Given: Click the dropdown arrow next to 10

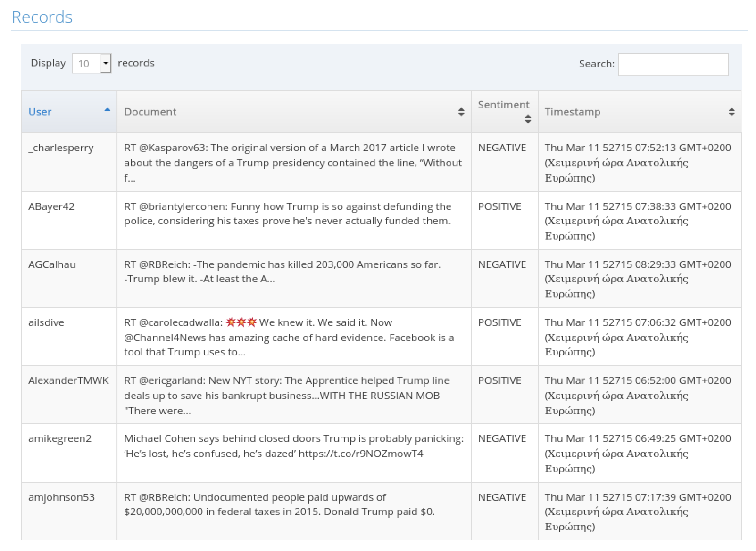Looking at the screenshot, I should [106, 63].
